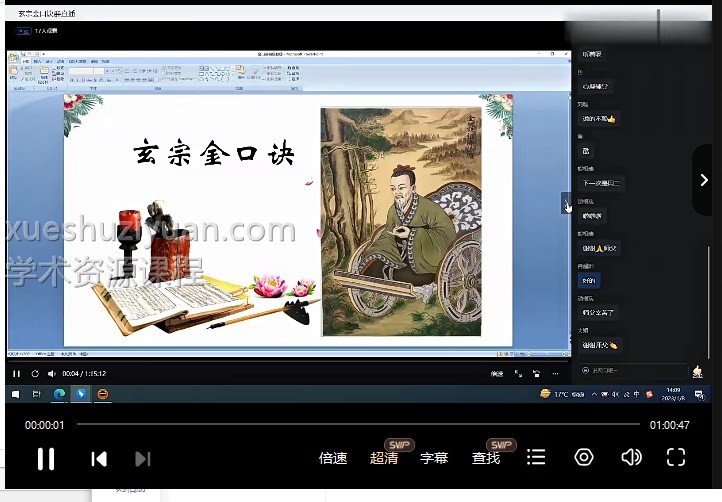The image size is (722, 502).
Task: Skip to the next video
Action: tap(142, 459)
